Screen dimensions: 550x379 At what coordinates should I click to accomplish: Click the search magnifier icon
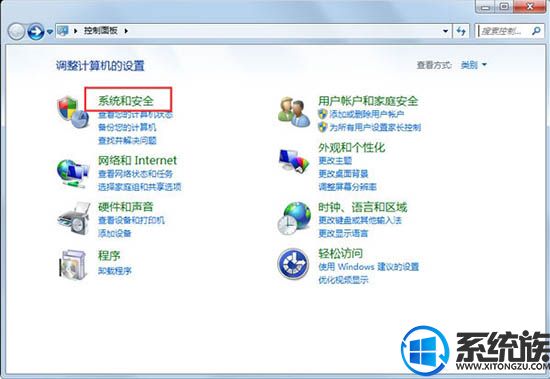click(x=536, y=31)
